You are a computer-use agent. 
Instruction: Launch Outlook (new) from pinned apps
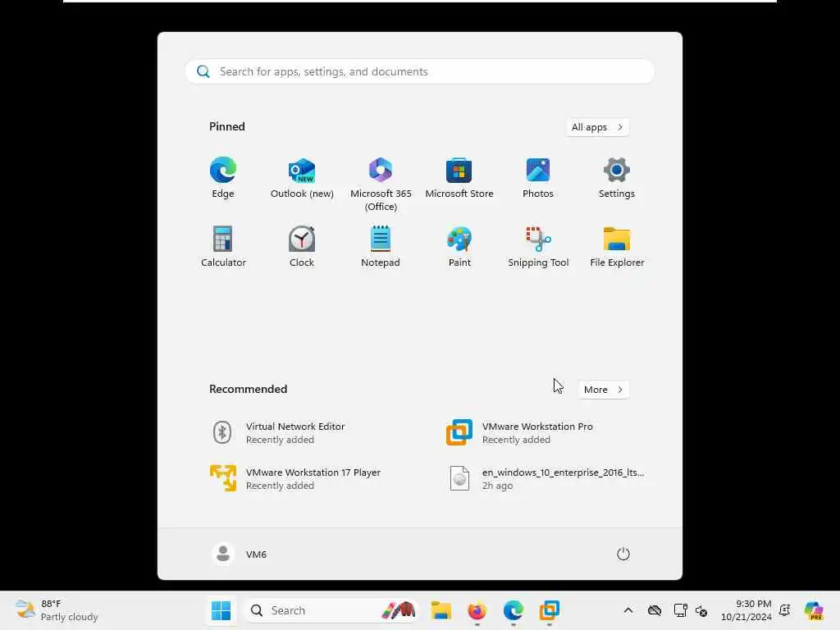coord(302,178)
